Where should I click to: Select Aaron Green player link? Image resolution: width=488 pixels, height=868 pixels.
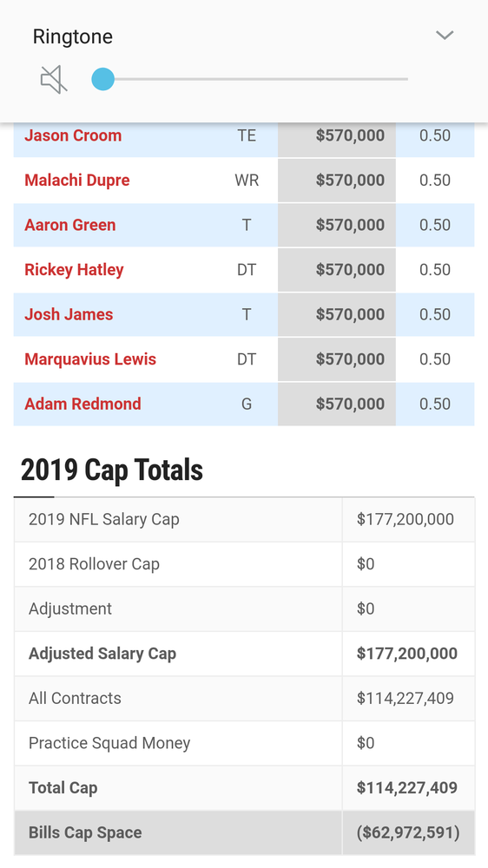click(x=70, y=226)
